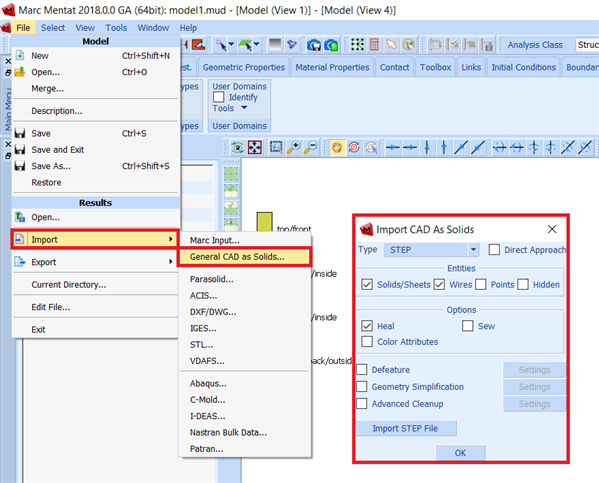Open the Type STEP dropdown
Image resolution: width=599 pixels, height=483 pixels.
pyautogui.click(x=431, y=250)
